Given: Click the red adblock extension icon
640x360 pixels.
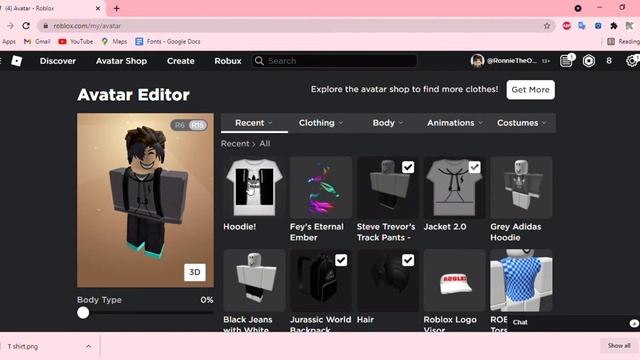Looking at the screenshot, I should coord(567,26).
